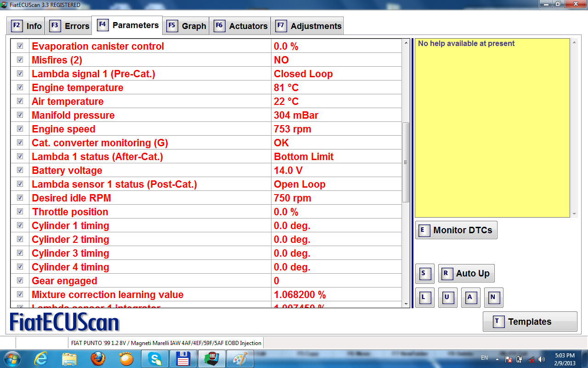This screenshot has height=368, width=588.
Task: Show hidden system tray icons
Action: pos(497,359)
